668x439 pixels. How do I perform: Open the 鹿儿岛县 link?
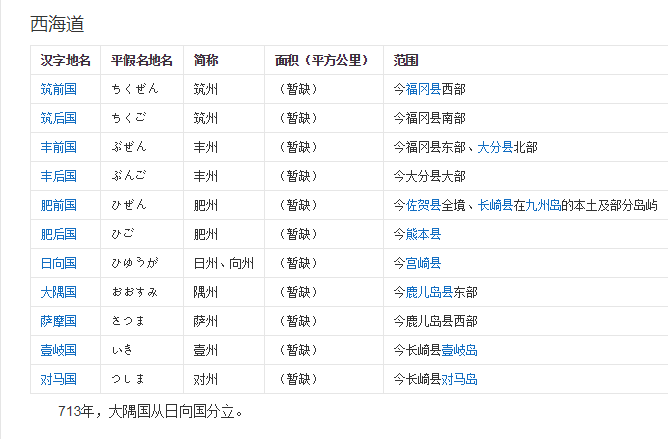pyautogui.click(x=429, y=292)
